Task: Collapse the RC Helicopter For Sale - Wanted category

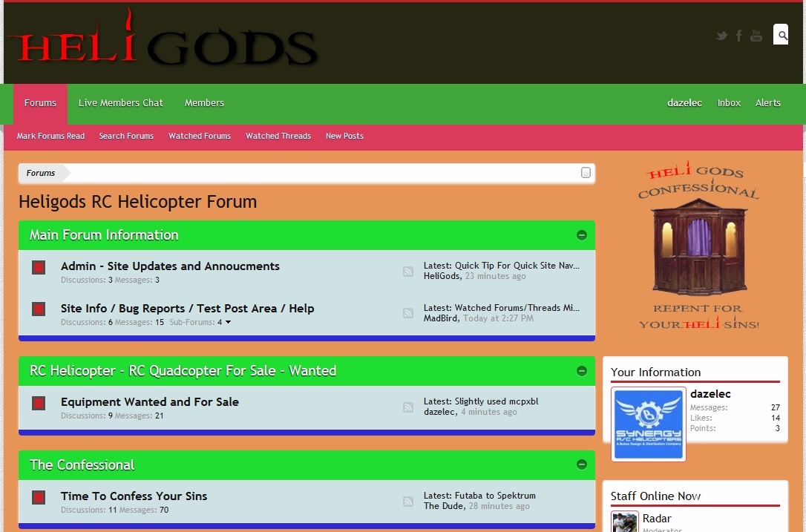Action: (582, 370)
